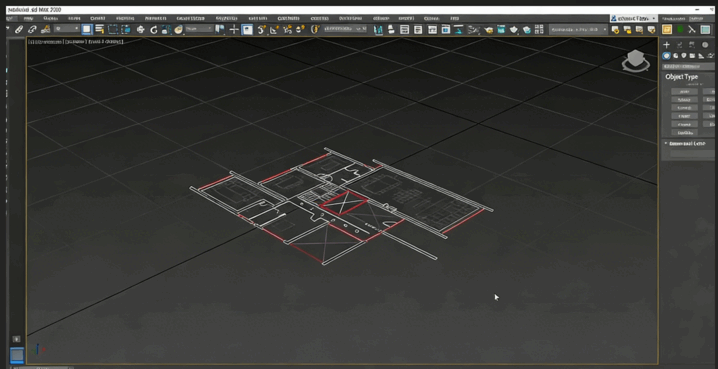Toggle the Keyboard Shortcut Override button

click(x=247, y=30)
